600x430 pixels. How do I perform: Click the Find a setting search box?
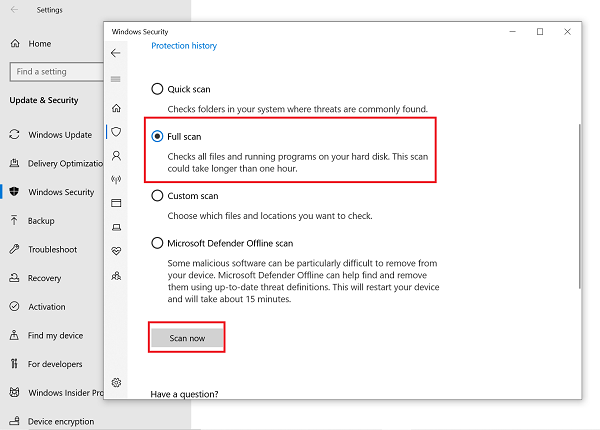click(55, 72)
